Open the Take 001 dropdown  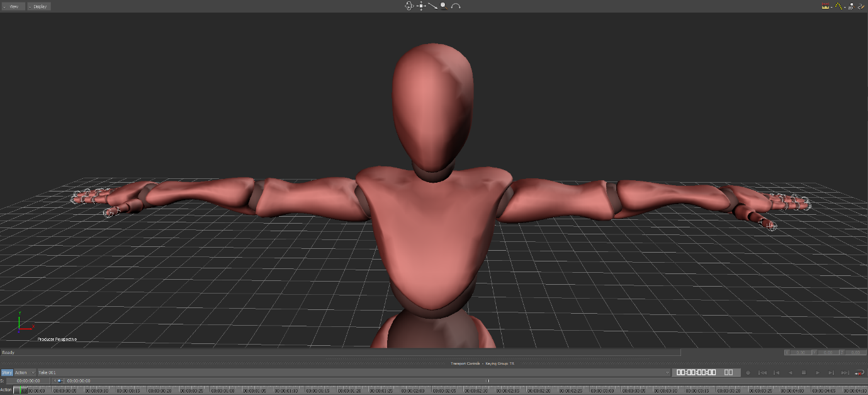[47, 372]
